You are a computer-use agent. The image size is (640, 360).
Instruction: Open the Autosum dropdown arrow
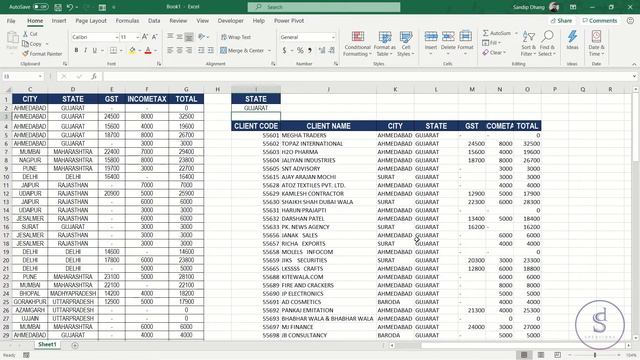click(x=516, y=33)
